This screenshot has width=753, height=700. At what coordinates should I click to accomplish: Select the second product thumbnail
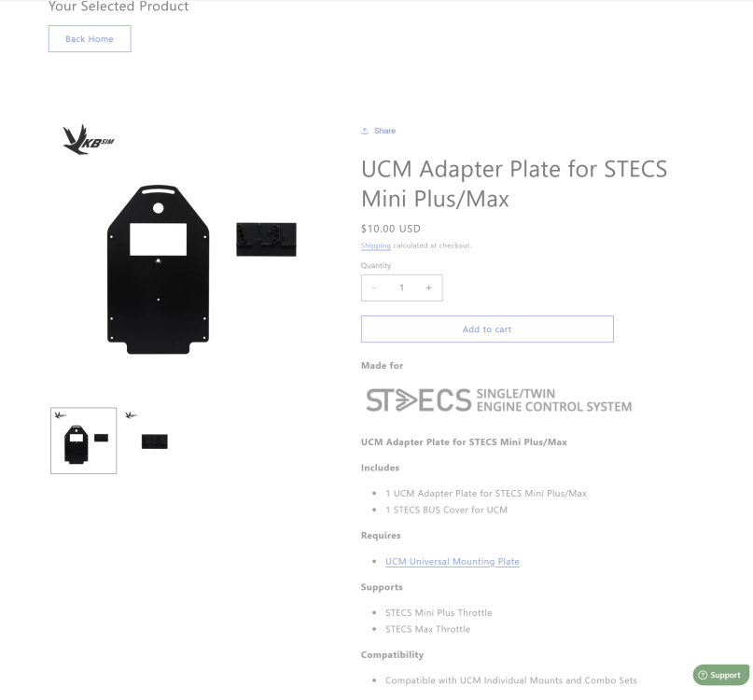pyautogui.click(x=153, y=440)
